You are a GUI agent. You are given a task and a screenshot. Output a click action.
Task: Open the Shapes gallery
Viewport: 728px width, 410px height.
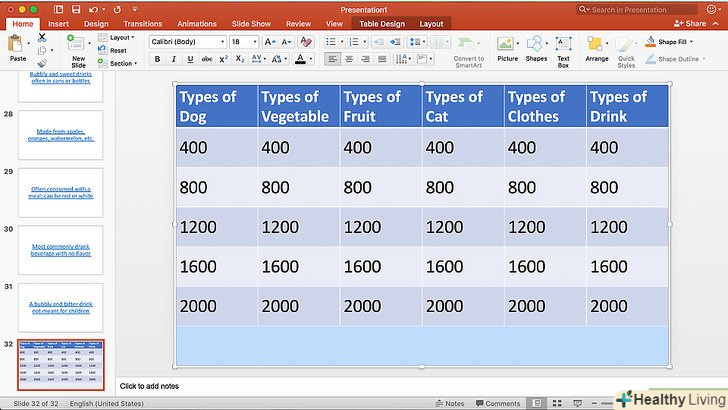[x=536, y=46]
